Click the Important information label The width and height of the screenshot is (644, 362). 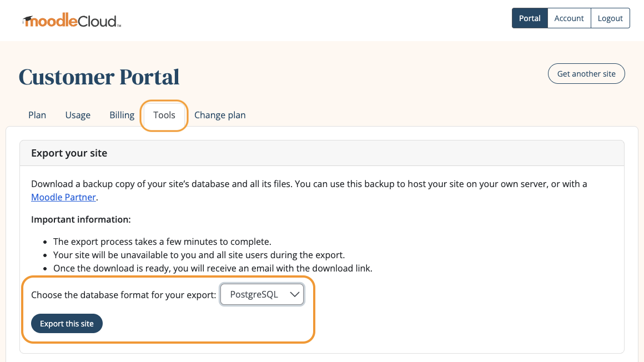coord(80,219)
